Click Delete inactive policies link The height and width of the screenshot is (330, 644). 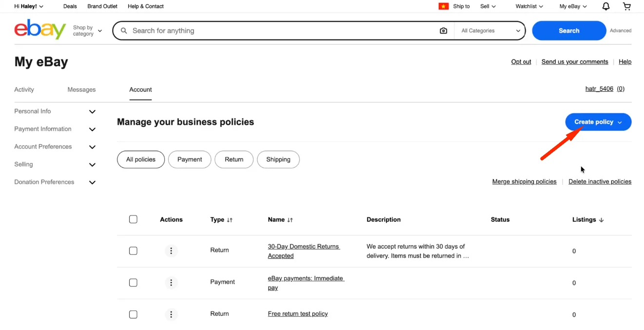(x=600, y=182)
